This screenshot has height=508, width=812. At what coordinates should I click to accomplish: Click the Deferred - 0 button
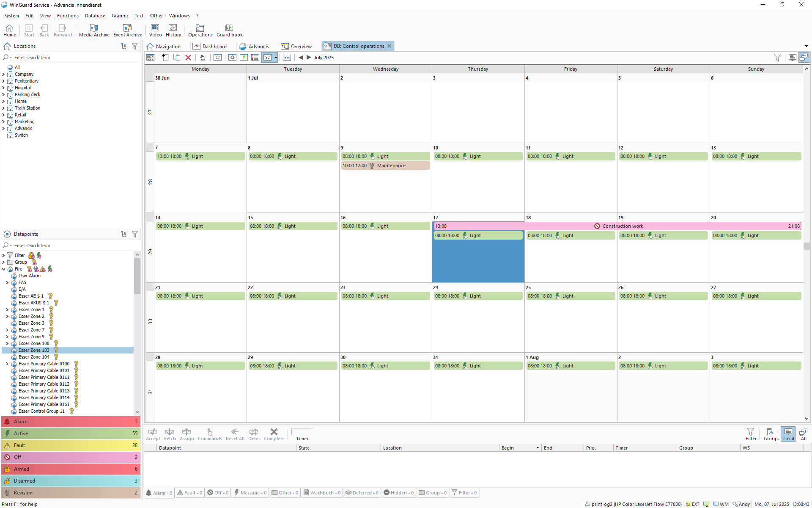[362, 493]
